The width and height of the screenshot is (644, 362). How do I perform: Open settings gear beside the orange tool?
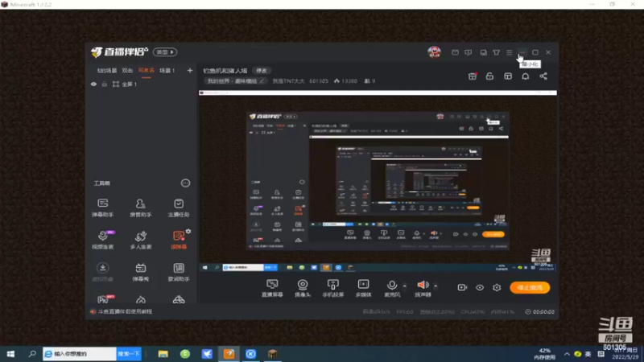click(188, 232)
